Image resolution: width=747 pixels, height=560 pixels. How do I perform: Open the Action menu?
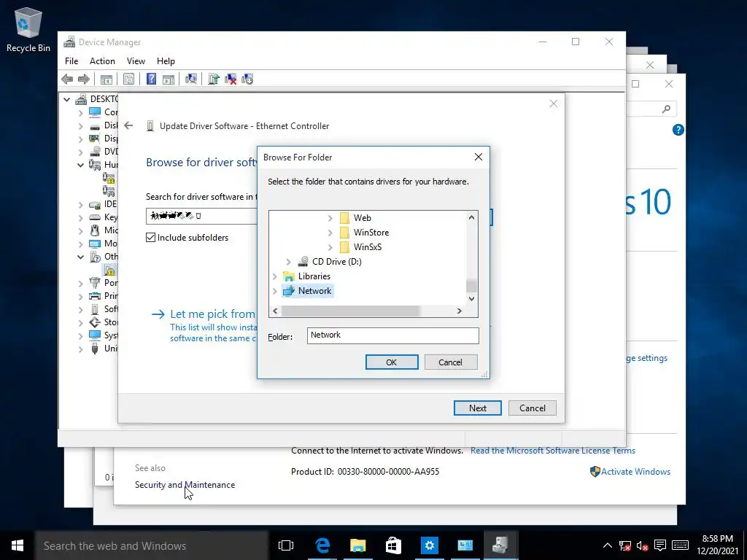[102, 61]
